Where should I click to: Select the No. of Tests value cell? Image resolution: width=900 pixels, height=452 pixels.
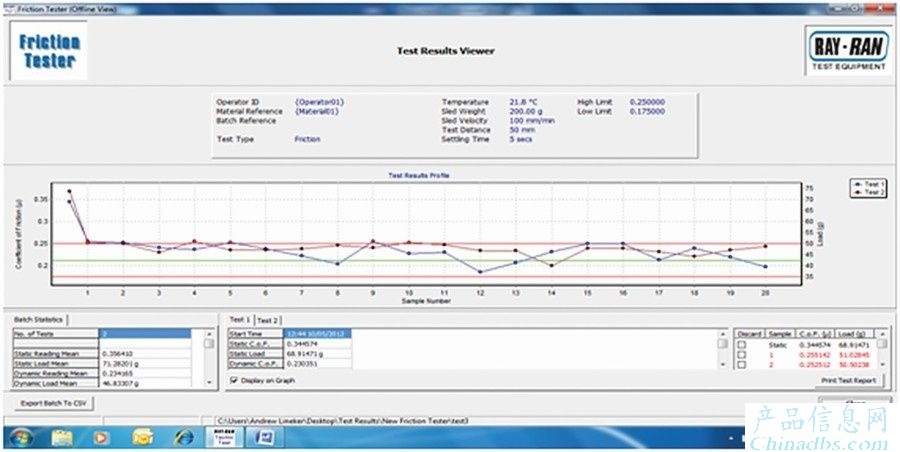(145, 334)
